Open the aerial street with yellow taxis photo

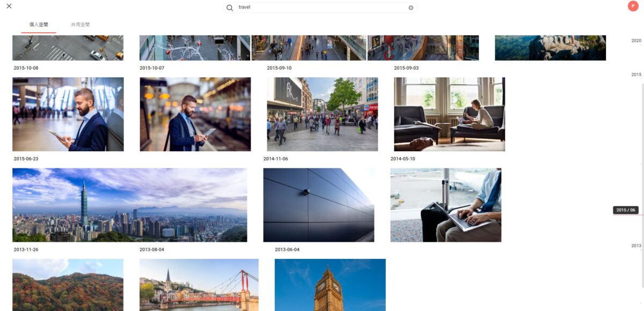pyautogui.click(x=68, y=48)
